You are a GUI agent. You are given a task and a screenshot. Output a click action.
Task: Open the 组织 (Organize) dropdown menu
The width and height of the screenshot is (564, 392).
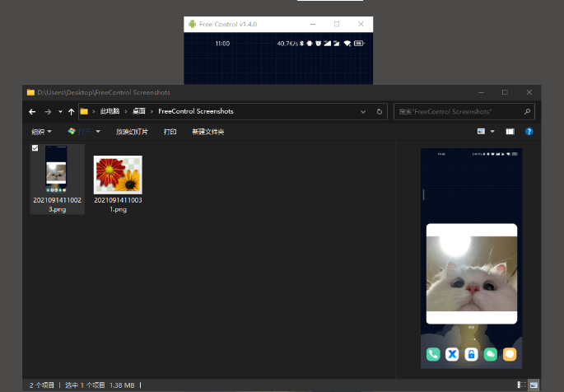[41, 132]
